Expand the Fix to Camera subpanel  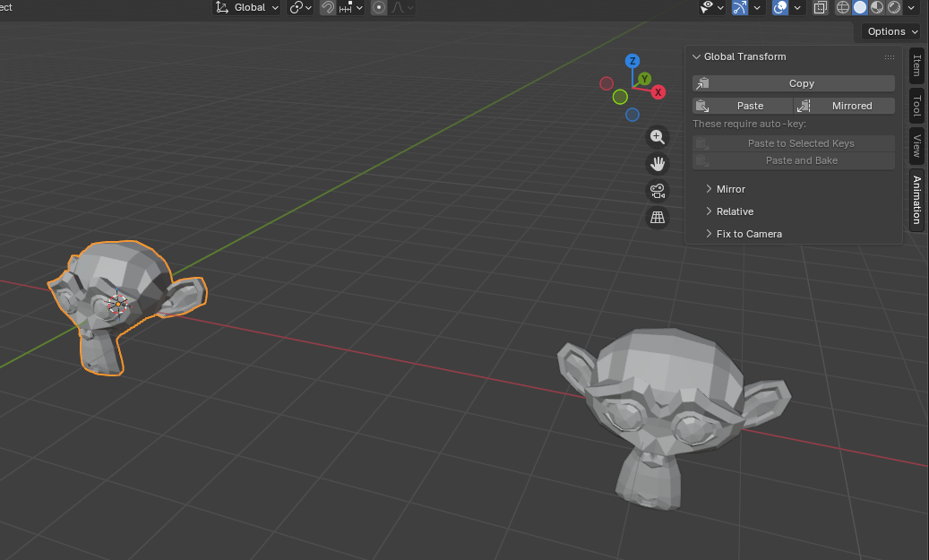(744, 234)
